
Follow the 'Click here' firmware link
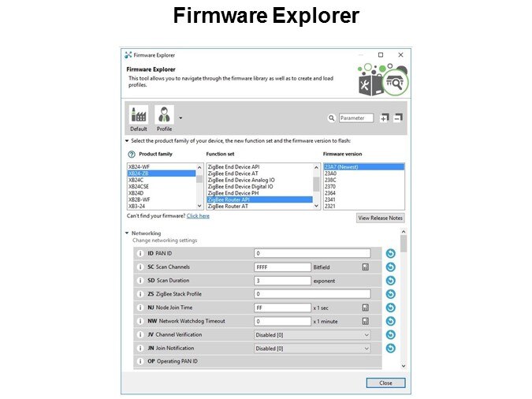[x=198, y=215]
